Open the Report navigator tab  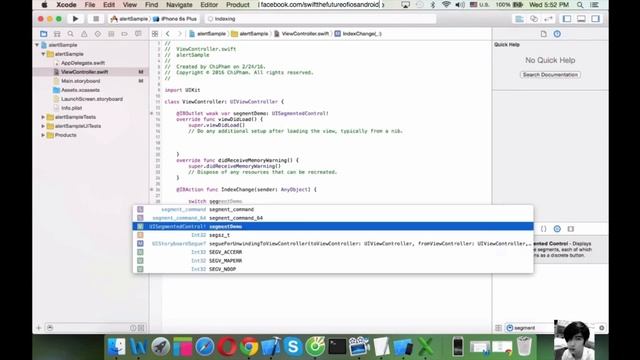tap(138, 34)
